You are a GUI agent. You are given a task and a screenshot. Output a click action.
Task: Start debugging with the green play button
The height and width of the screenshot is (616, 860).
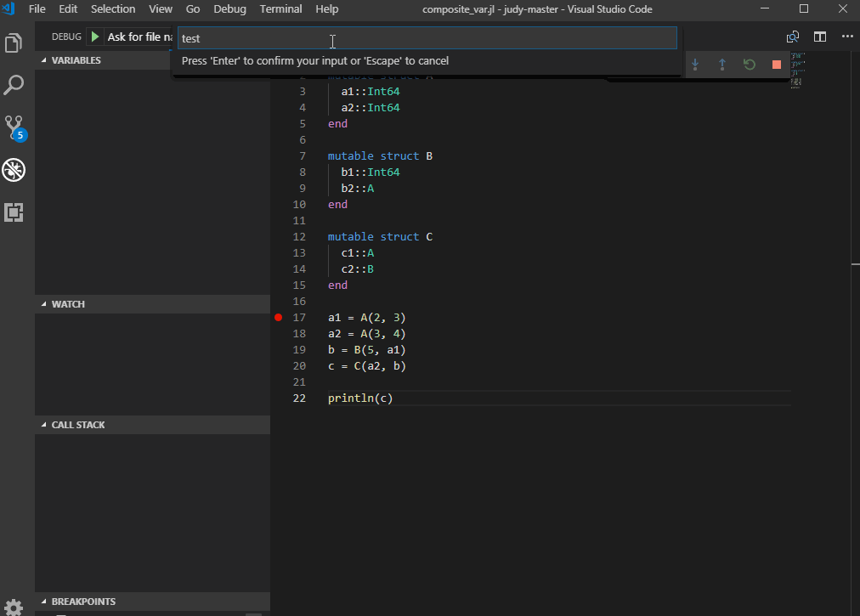(95, 37)
